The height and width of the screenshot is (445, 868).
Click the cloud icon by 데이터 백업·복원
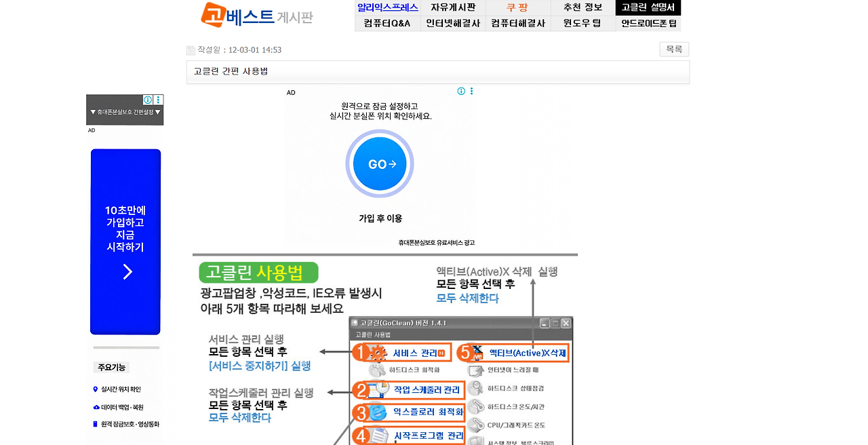tap(96, 407)
